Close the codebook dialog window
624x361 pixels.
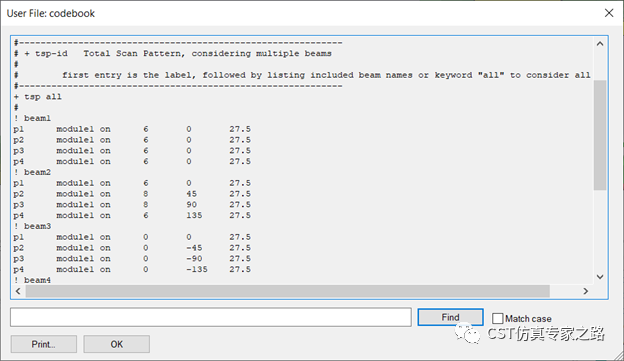[609, 13]
